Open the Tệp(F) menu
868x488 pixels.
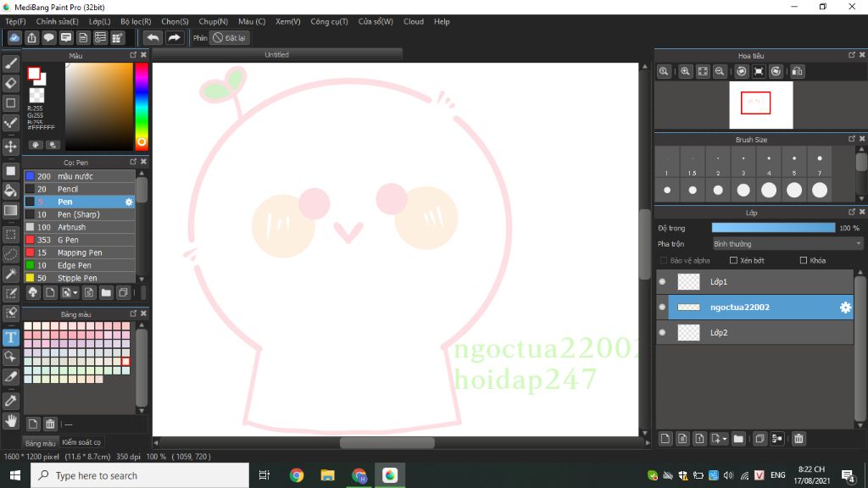coord(15,21)
